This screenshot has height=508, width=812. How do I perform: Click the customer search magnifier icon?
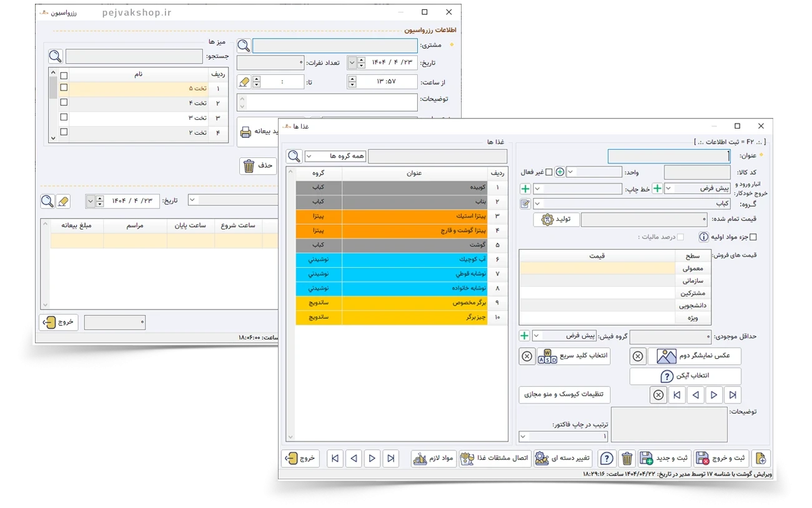click(x=244, y=46)
